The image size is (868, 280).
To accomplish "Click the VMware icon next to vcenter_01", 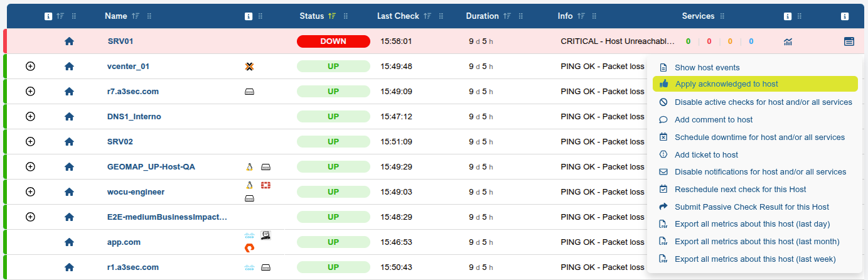I will tap(249, 66).
